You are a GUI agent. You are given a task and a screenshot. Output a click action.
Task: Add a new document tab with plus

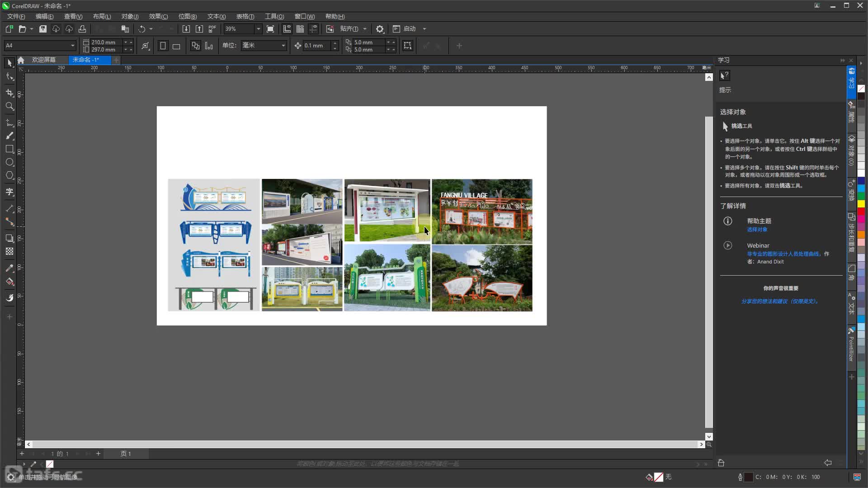tap(116, 60)
